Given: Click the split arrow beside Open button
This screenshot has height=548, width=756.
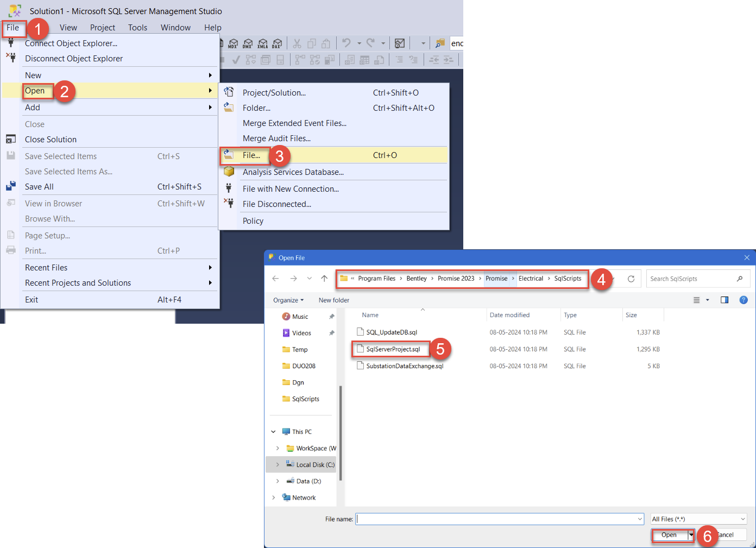Looking at the screenshot, I should click(691, 535).
